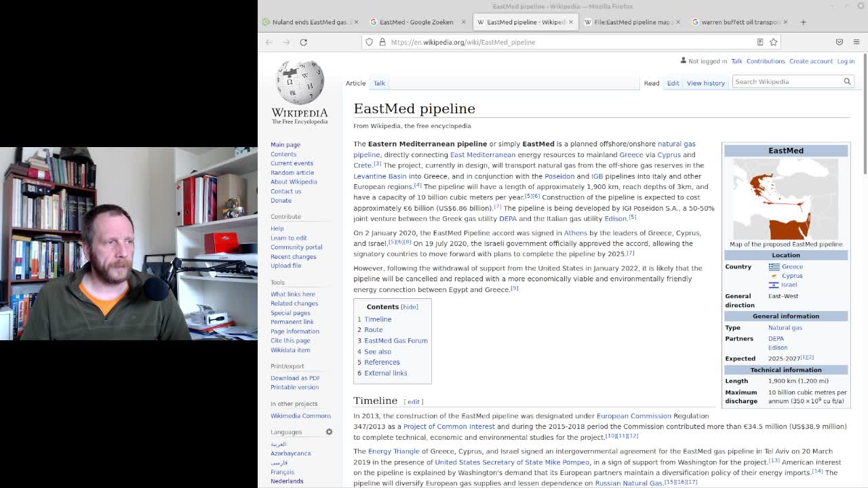
Task: Open a new tab with plus button
Action: tap(803, 22)
